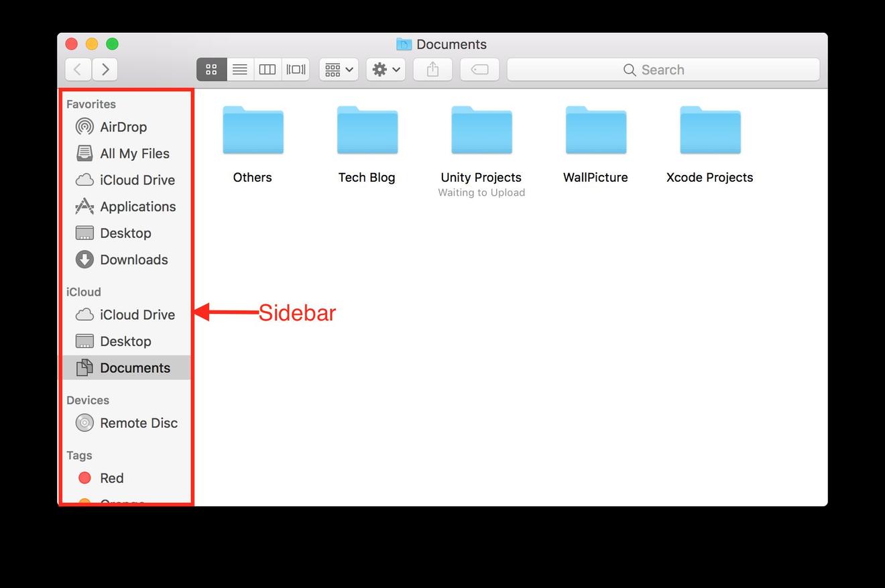Open Remote Disc under Devices
Viewport: 885px width, 588px height.
click(x=138, y=423)
